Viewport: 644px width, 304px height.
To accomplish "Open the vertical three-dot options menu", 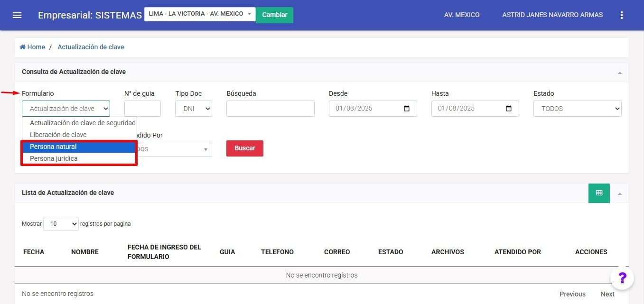I will (622, 15).
